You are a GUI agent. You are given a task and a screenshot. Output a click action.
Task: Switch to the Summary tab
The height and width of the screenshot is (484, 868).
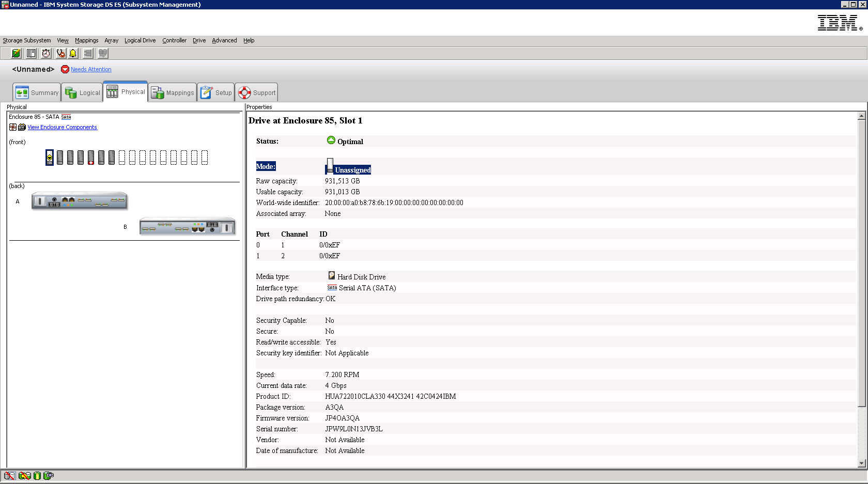tap(37, 92)
